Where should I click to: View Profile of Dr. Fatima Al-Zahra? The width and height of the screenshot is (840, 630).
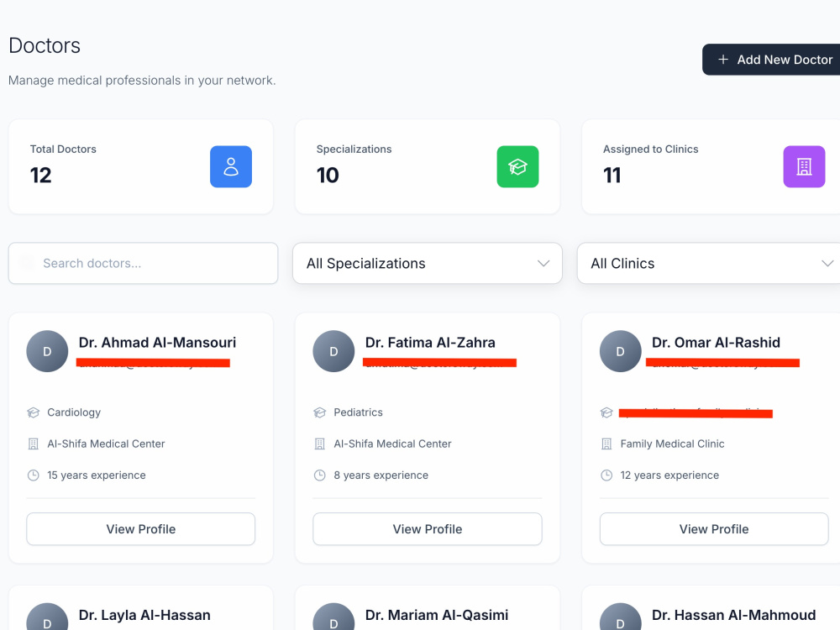(x=428, y=529)
